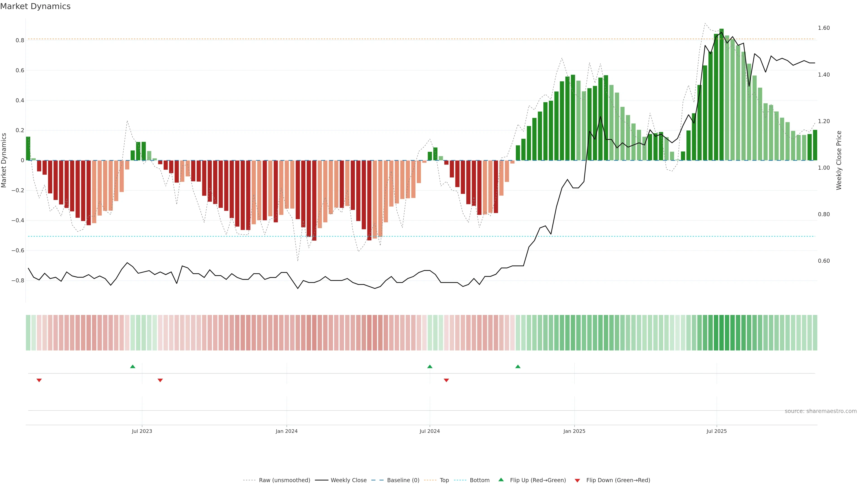Toggle the Weekly Close series in legend
The width and height of the screenshot is (868, 488).
point(348,480)
